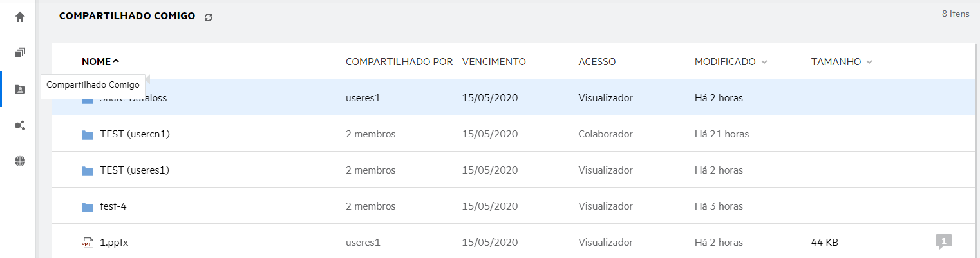This screenshot has width=980, height=258.
Task: Open the Shared By Me sidebar icon
Action: pos(19,125)
